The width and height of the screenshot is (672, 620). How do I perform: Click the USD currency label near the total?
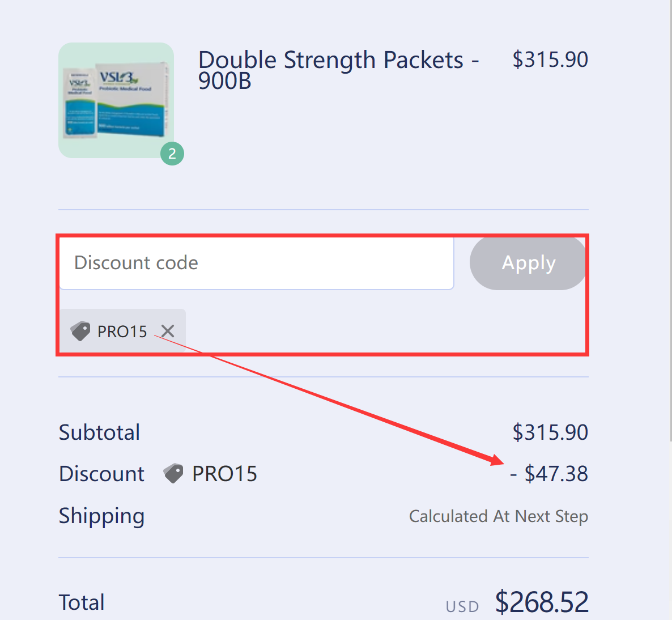462,606
